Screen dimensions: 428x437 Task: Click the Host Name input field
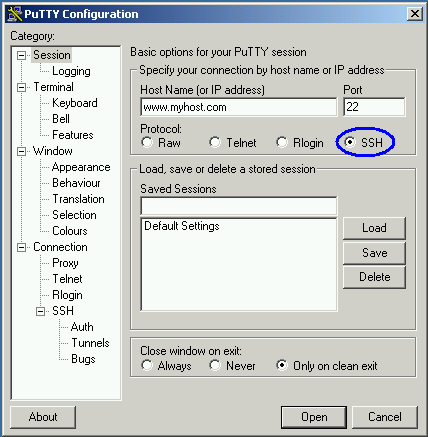[x=239, y=107]
